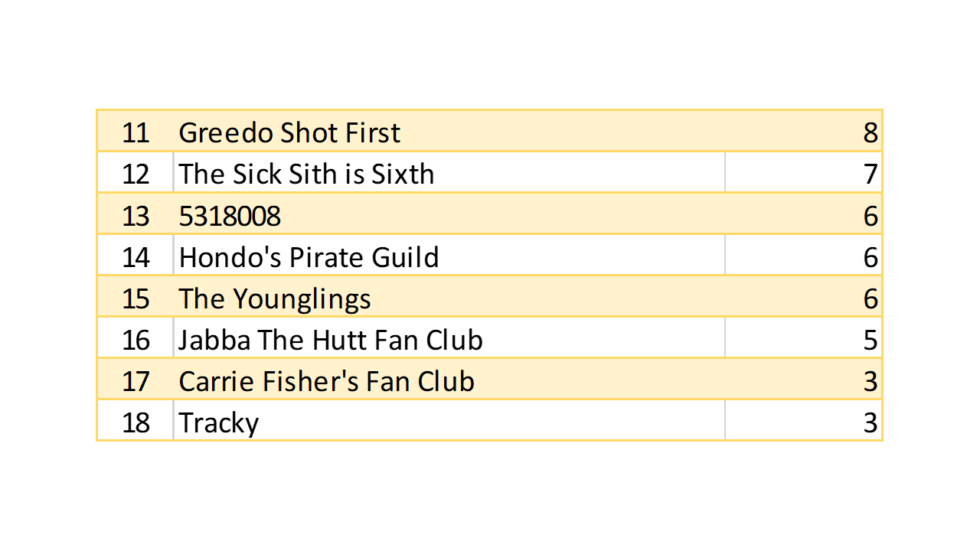This screenshot has width=980, height=551.
Task: Select the rank 13 cell
Action: click(x=136, y=216)
